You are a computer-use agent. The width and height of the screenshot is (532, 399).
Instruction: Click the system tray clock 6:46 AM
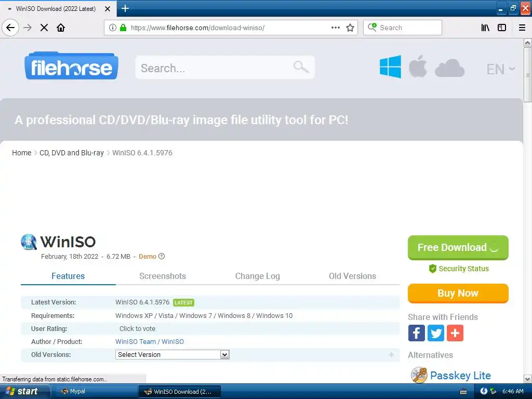point(513,391)
